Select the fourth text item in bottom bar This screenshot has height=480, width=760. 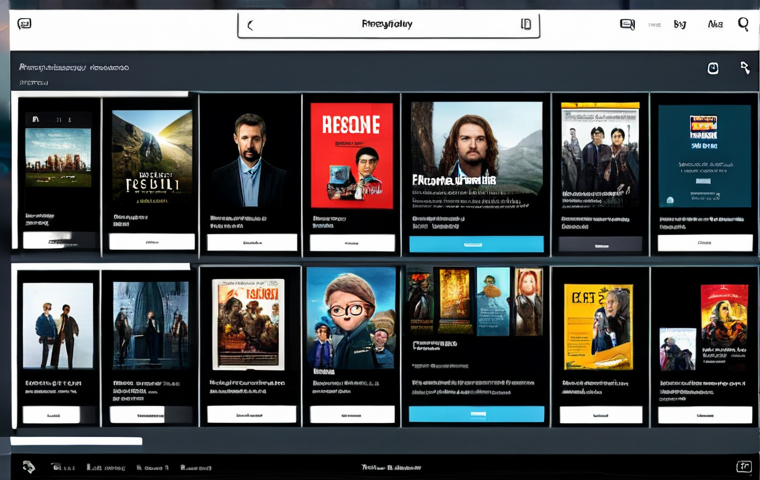[x=196, y=467]
